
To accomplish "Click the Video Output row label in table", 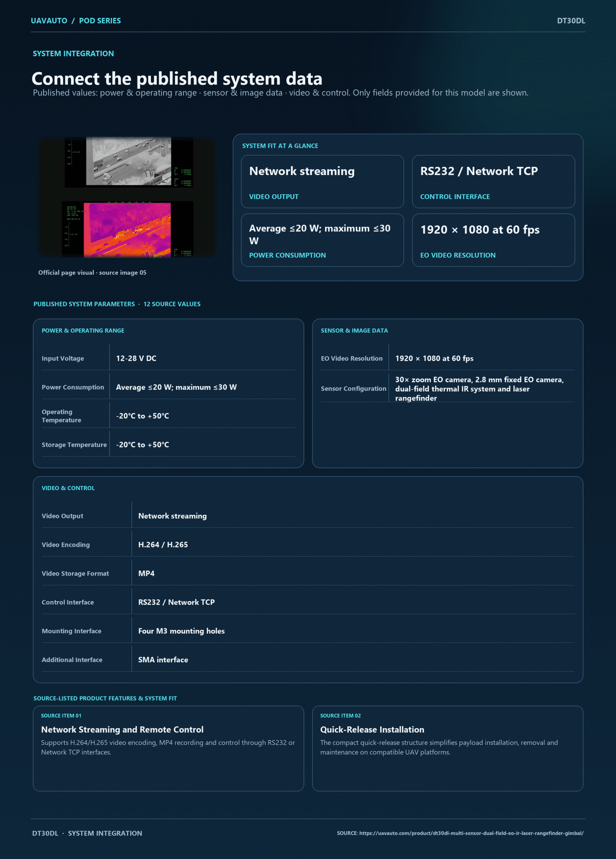I will click(62, 516).
